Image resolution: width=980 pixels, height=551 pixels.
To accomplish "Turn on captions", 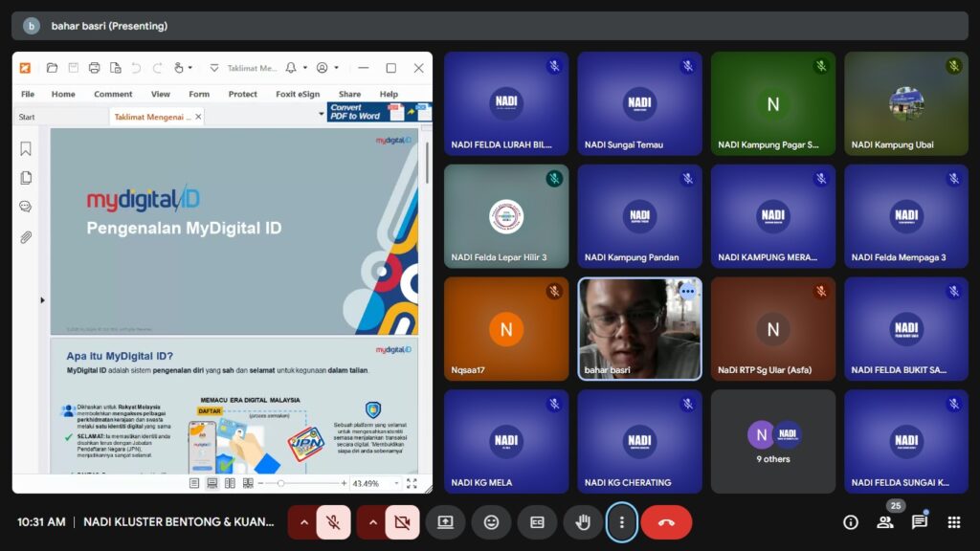I will tap(537, 521).
